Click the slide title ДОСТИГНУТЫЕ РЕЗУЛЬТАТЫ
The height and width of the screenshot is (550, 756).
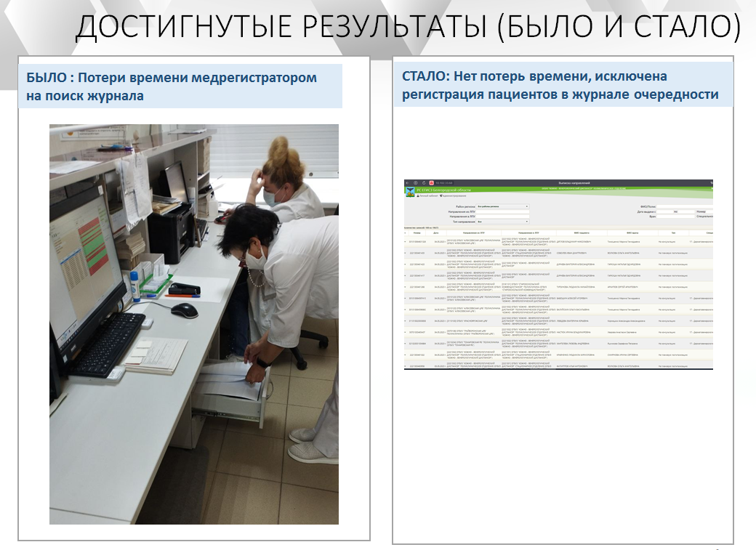[408, 26]
